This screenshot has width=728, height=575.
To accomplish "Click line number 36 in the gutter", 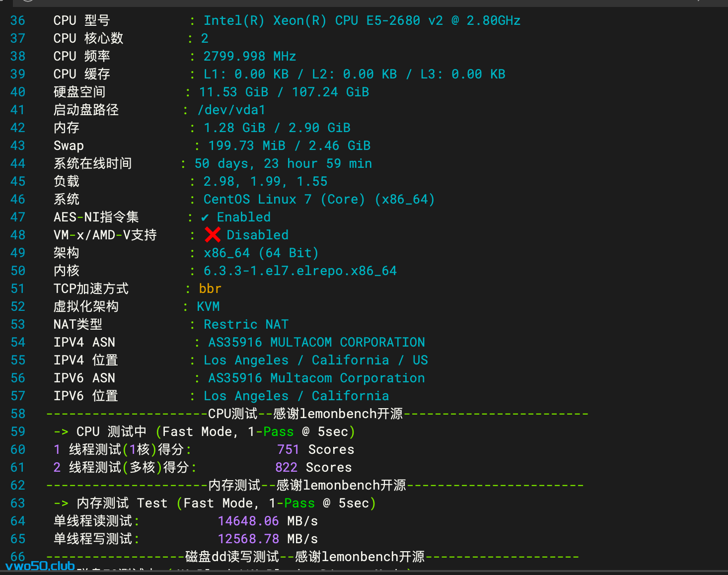I will (x=18, y=21).
